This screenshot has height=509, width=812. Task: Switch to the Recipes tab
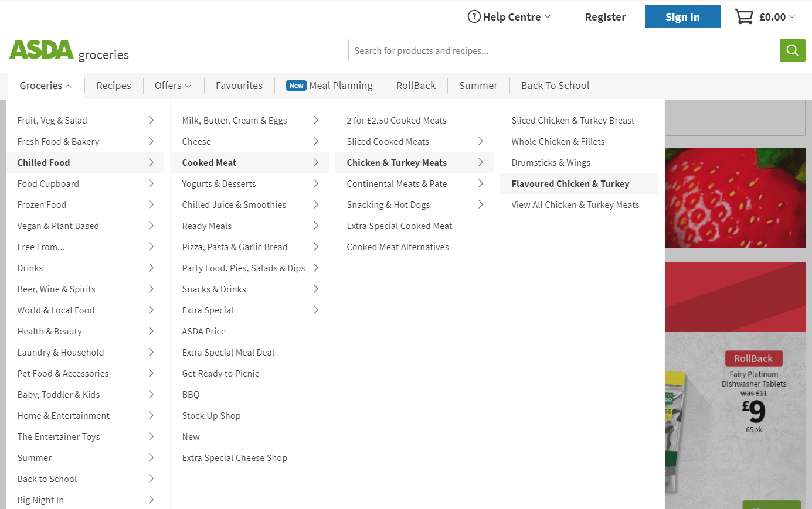113,85
